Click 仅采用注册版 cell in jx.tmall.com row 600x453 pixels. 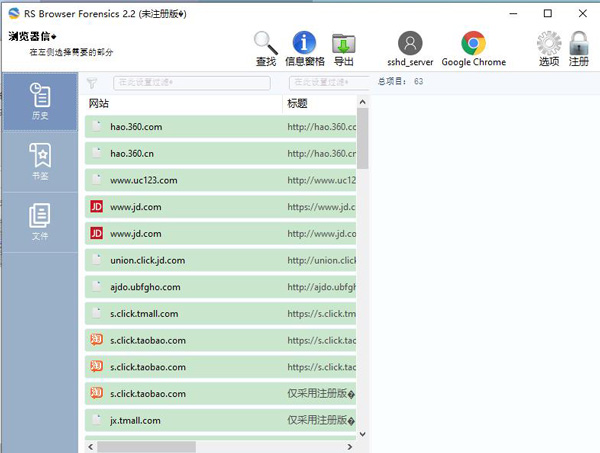click(321, 420)
